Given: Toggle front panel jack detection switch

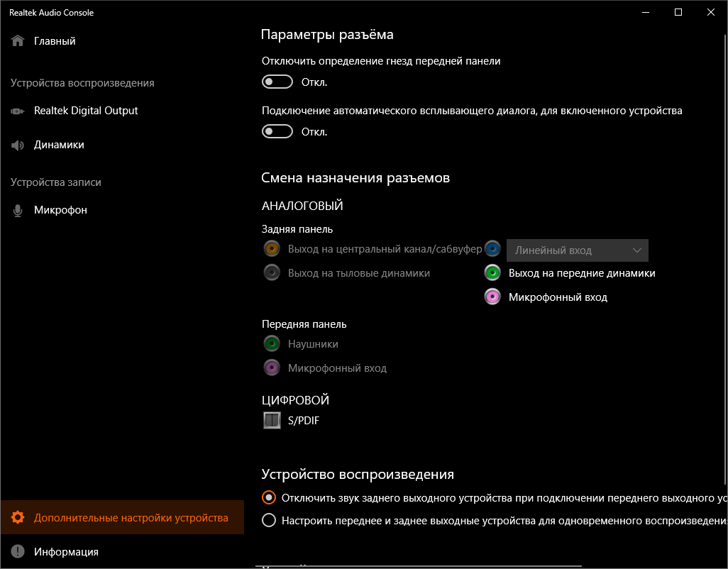Looking at the screenshot, I should coord(277,82).
